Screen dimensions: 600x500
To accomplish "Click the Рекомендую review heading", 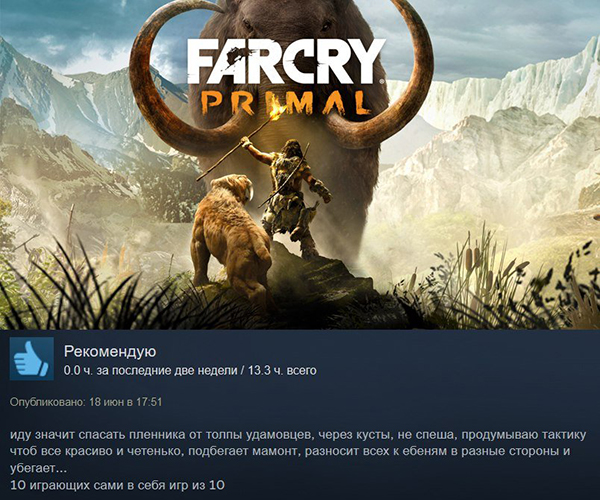I will pyautogui.click(x=110, y=351).
